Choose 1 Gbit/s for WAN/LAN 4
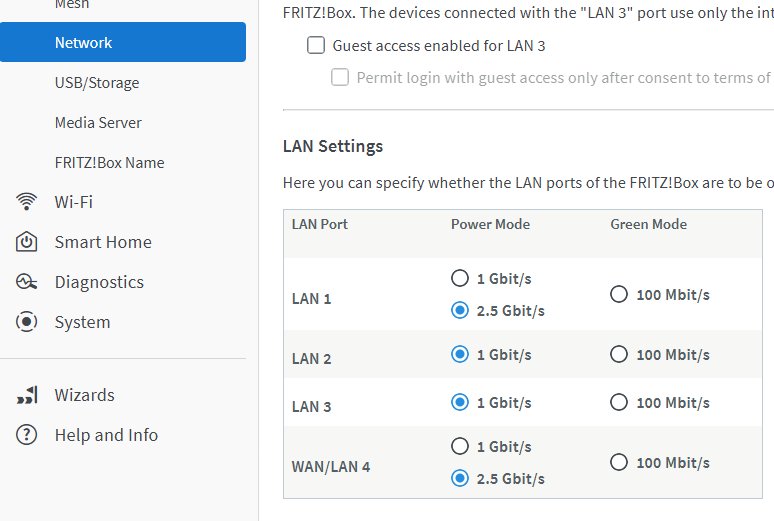 pos(460,447)
